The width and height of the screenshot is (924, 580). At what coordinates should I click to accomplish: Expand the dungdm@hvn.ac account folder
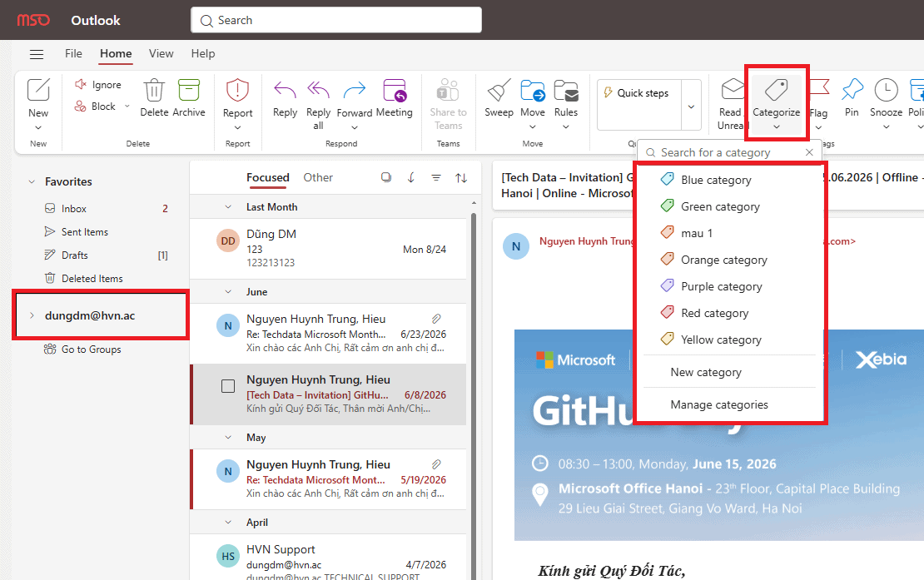(32, 315)
